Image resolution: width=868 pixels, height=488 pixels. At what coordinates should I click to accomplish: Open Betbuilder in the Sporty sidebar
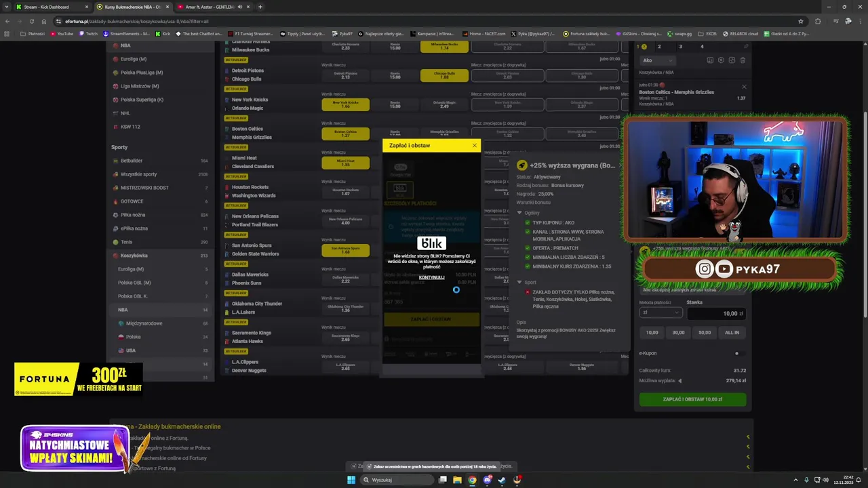(x=160, y=161)
